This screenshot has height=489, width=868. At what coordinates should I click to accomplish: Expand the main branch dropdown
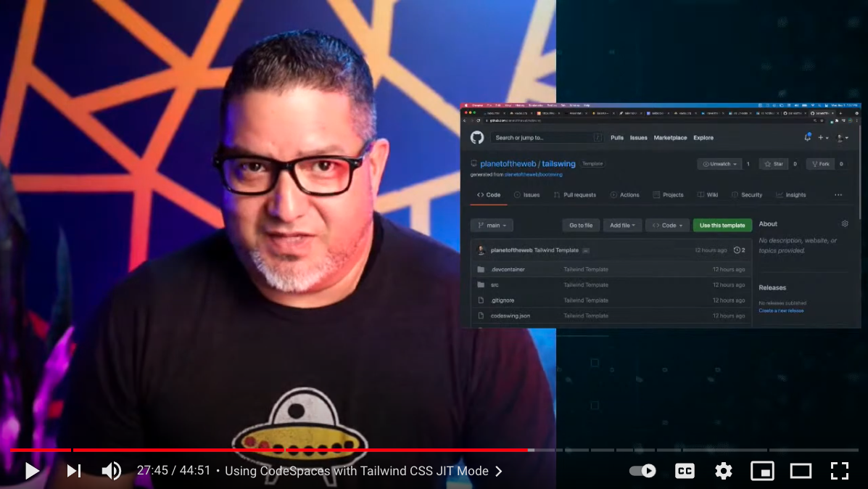click(492, 226)
